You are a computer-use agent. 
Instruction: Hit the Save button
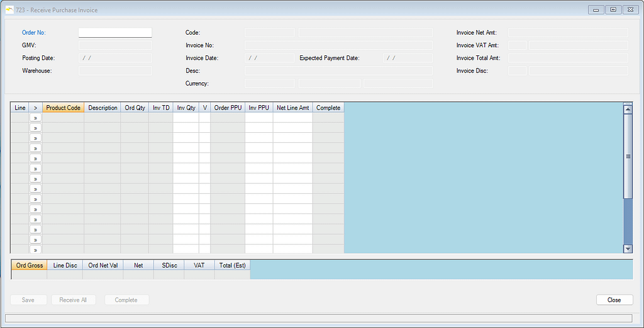click(x=28, y=300)
